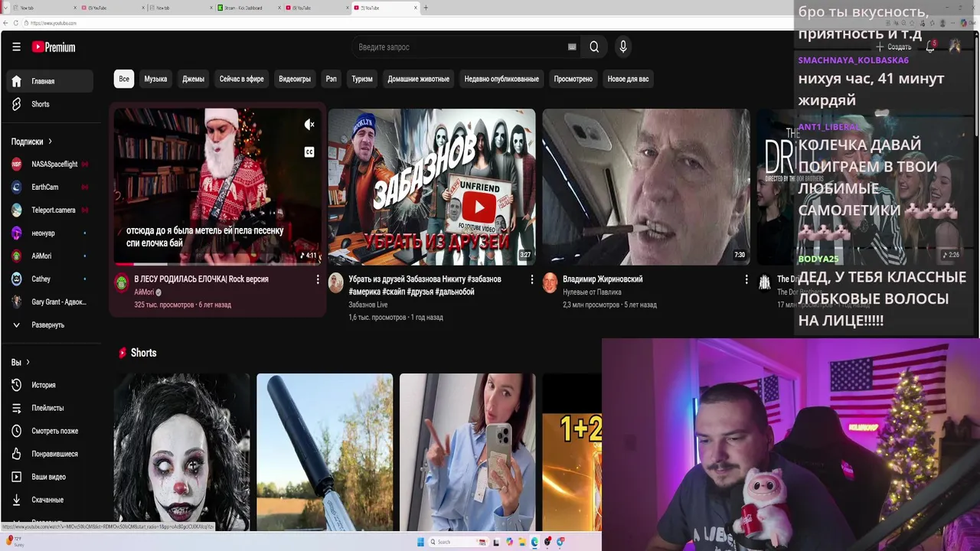This screenshot has width=980, height=551.
Task: Open AiiMori channel under video title
Action: pyautogui.click(x=144, y=292)
